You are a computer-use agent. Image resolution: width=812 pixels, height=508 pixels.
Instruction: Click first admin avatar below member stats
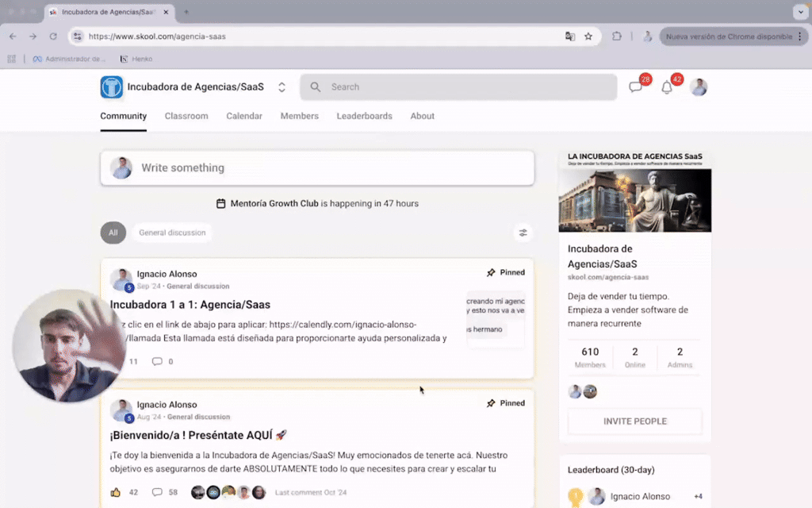click(x=575, y=391)
